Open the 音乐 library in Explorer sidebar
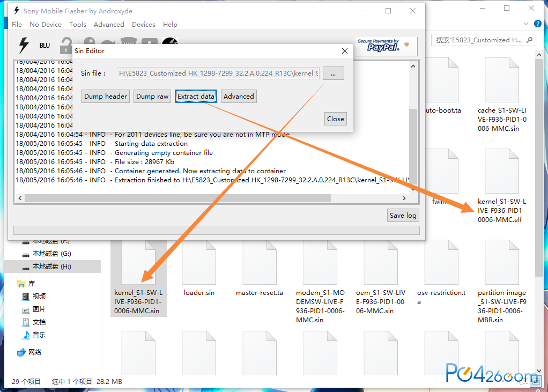 [x=34, y=335]
